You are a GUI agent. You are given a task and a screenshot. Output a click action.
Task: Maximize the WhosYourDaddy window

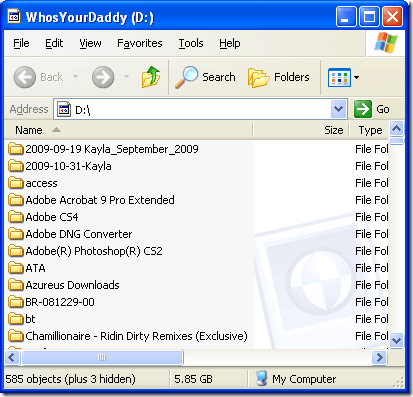point(369,17)
